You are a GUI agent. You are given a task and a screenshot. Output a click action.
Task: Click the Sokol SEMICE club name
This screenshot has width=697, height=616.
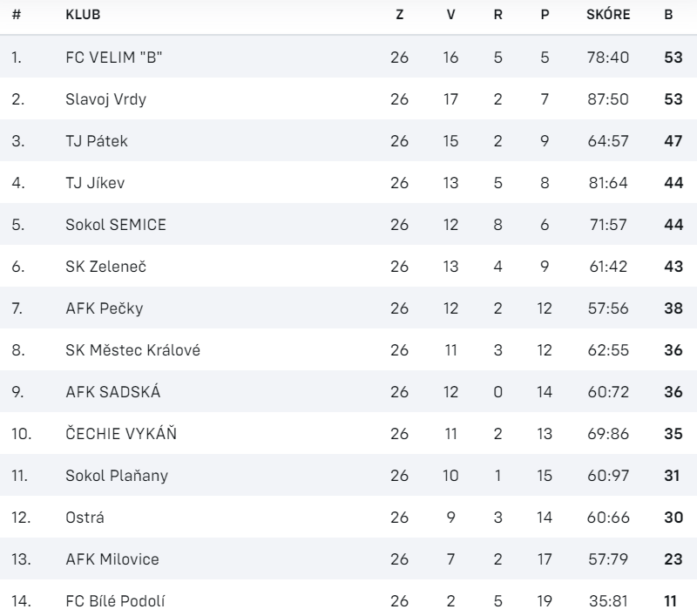coord(115,225)
